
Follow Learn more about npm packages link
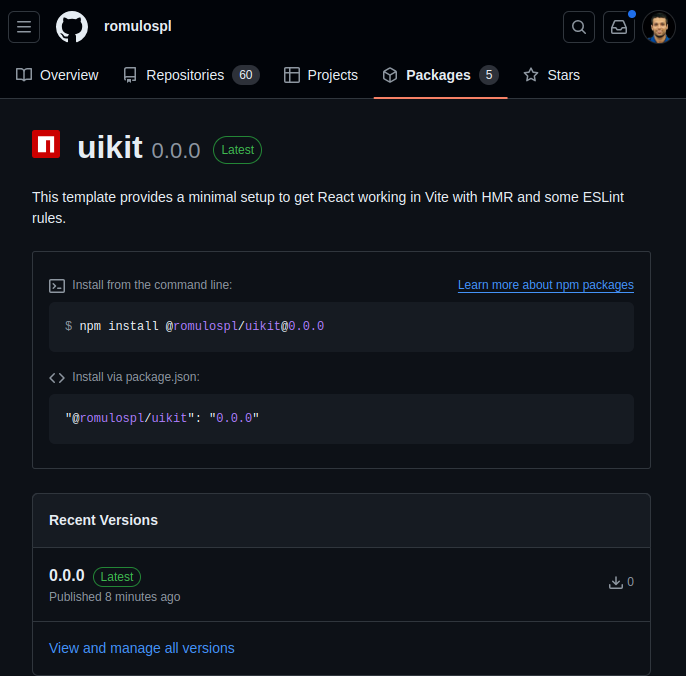[x=546, y=285]
